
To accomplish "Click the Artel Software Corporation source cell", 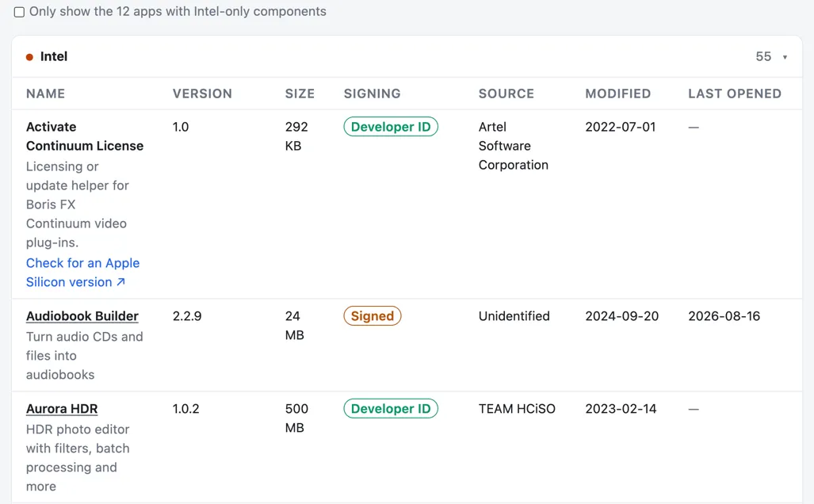I will coord(514,146).
